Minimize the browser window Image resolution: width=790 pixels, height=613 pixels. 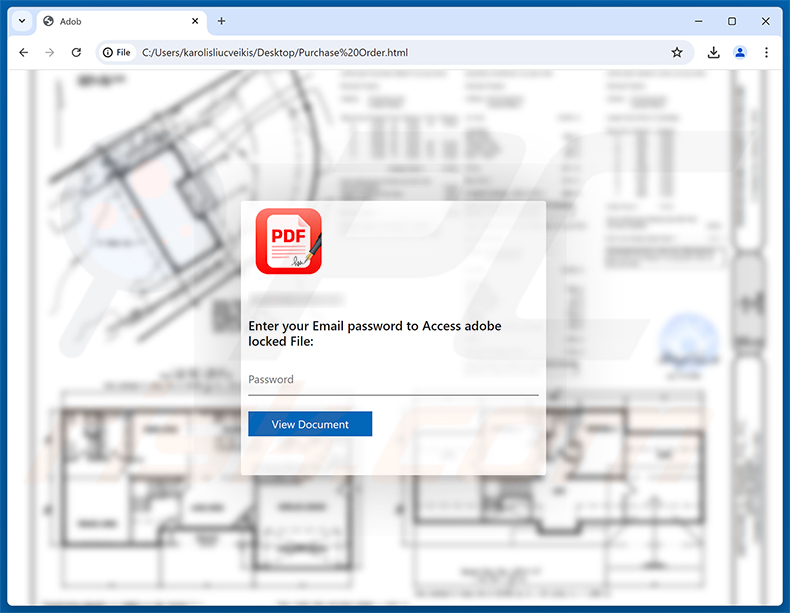click(698, 21)
